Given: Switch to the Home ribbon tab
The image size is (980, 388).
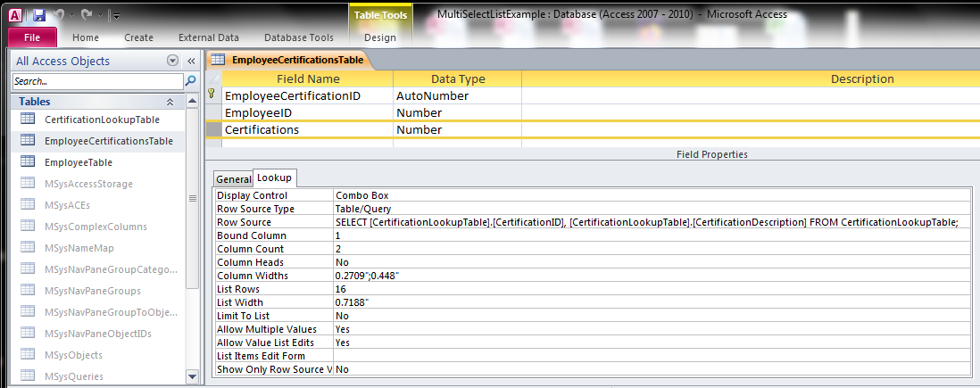Looking at the screenshot, I should (86, 37).
